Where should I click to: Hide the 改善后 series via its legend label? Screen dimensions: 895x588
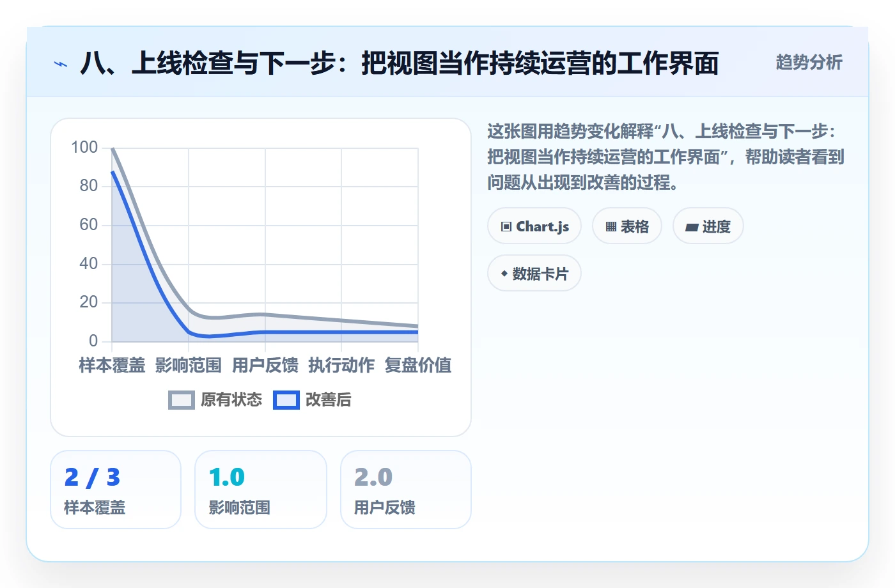click(329, 400)
